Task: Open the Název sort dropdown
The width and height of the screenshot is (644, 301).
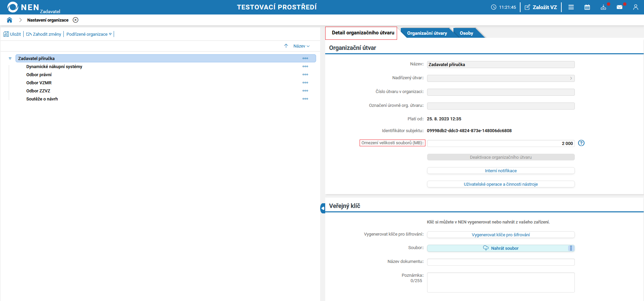Action: 302,46
